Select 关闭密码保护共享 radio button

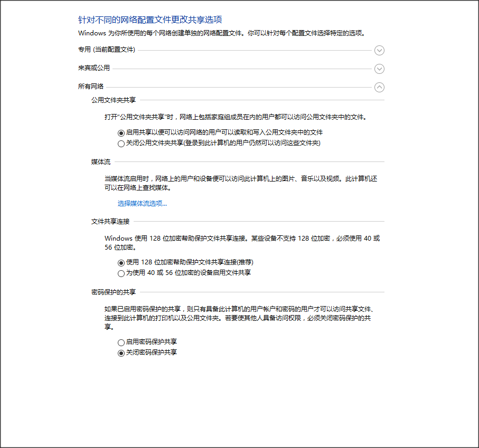pos(121,353)
